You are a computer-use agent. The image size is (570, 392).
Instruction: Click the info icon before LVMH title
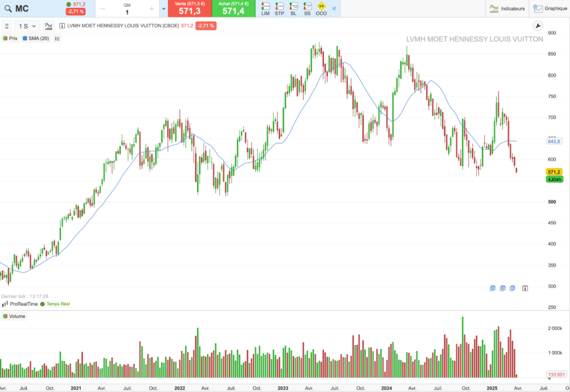(62, 26)
